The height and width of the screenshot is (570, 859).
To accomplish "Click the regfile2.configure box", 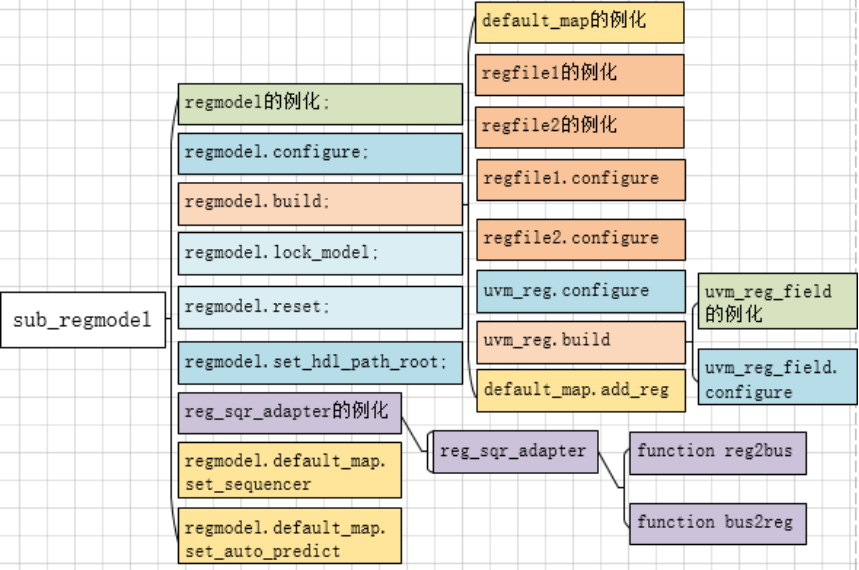I will pos(581,240).
